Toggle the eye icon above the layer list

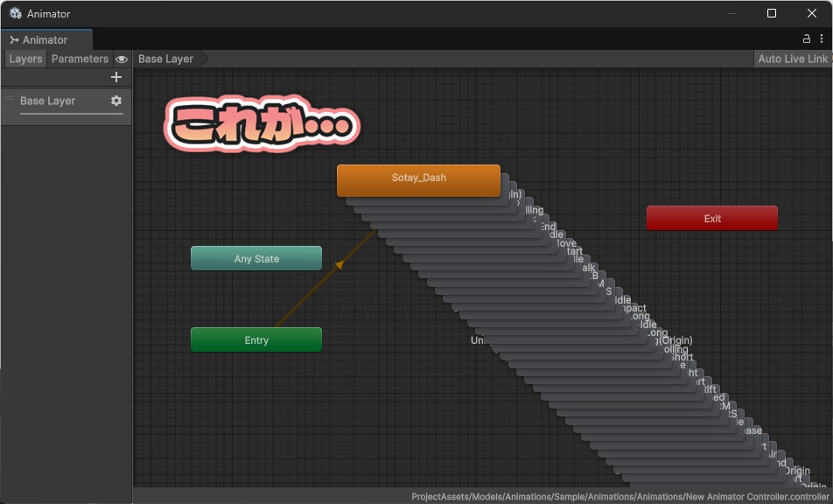click(x=122, y=59)
